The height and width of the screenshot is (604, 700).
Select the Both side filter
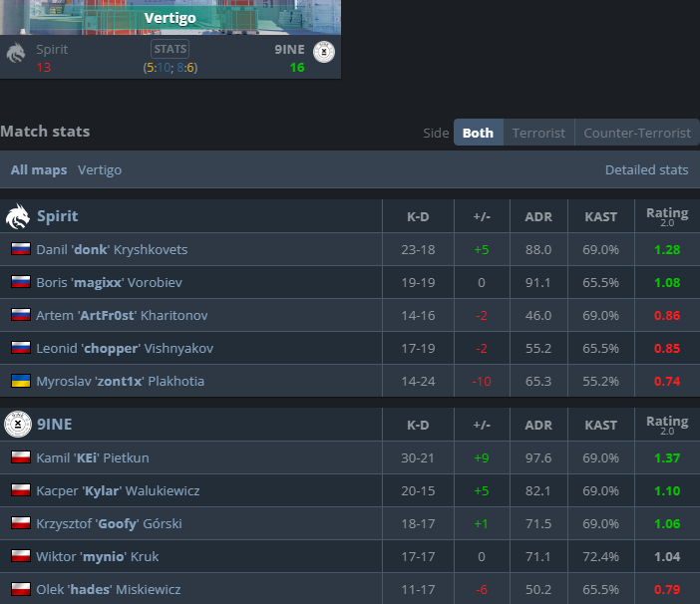pos(478,133)
